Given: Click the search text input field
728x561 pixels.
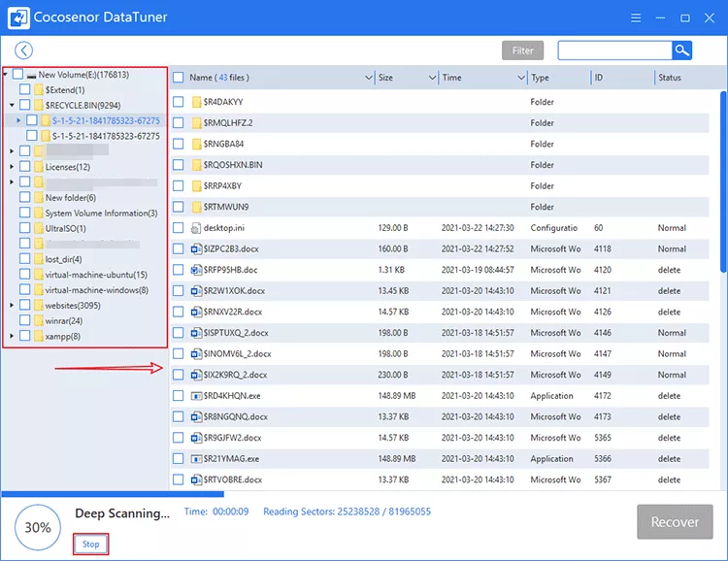Looking at the screenshot, I should tap(614, 50).
